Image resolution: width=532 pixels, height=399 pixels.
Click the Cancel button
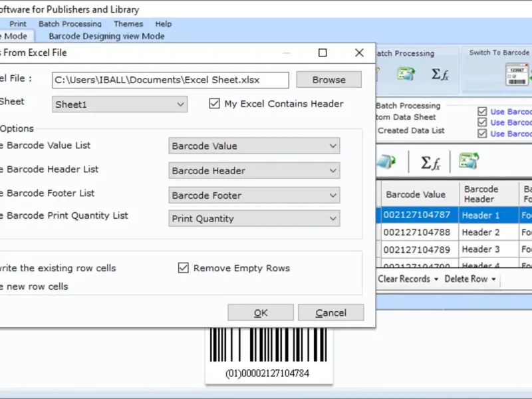[331, 313]
